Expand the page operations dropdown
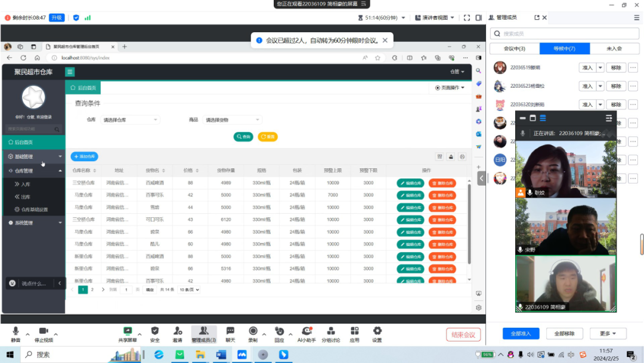 point(450,88)
